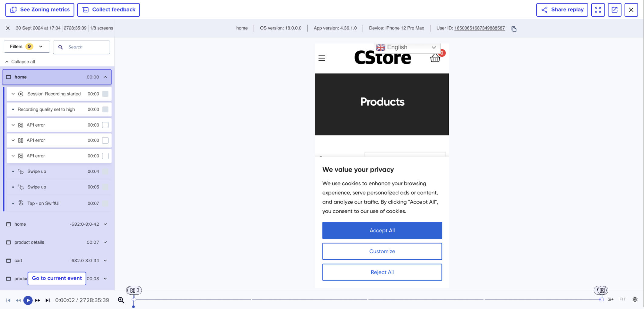The width and height of the screenshot is (644, 309).
Task: Close the replay player with top-right X
Action: (x=631, y=10)
